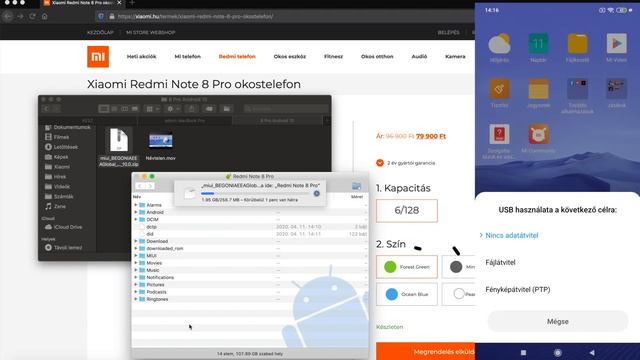
Task: Expand the downloaded_rom folder
Action: [x=136, y=249]
